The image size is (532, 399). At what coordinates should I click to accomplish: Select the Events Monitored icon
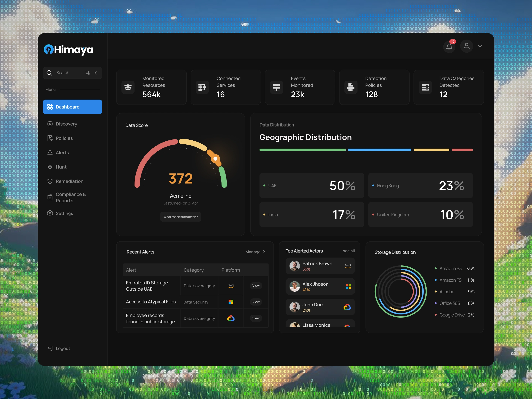pos(277,87)
